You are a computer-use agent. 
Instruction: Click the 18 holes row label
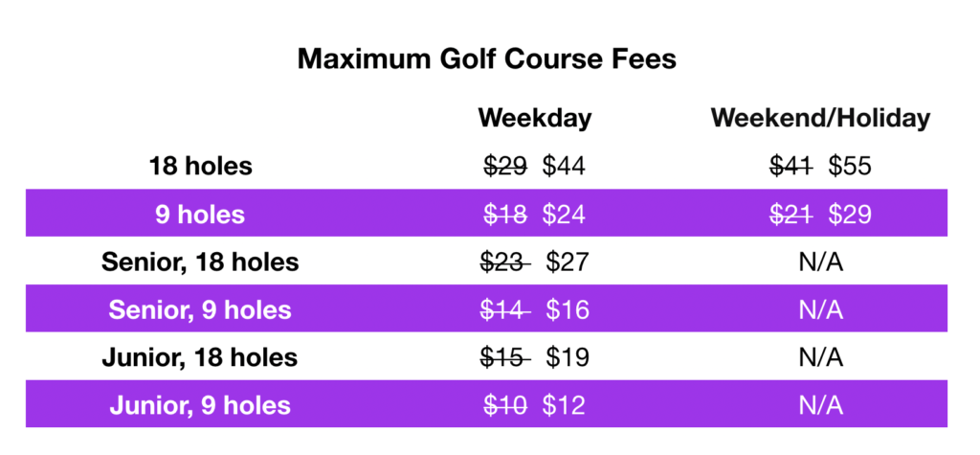[x=201, y=166]
